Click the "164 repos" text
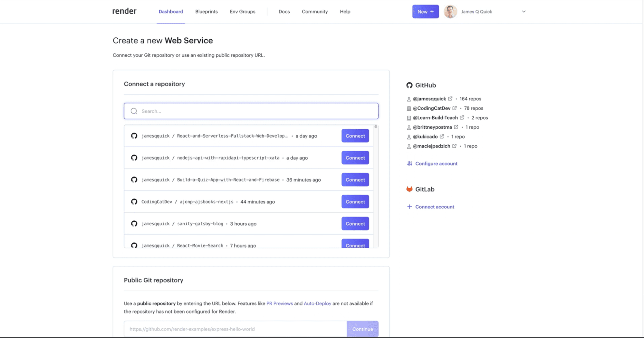Screen dimensions: 644x338 (470, 99)
